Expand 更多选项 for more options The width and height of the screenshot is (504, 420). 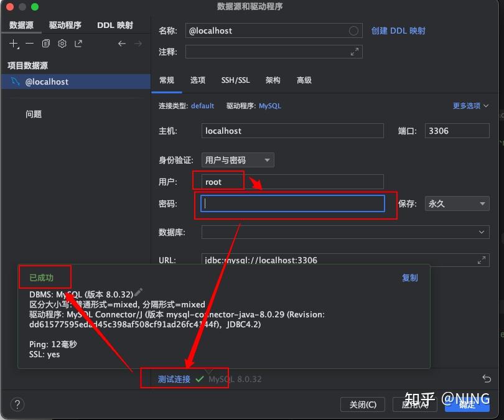click(466, 106)
